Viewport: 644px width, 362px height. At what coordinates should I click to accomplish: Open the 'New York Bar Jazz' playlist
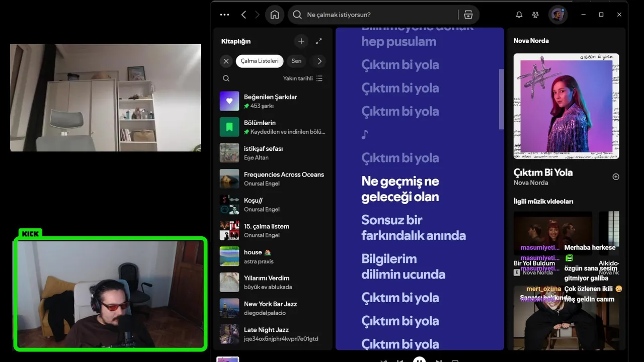point(273,308)
